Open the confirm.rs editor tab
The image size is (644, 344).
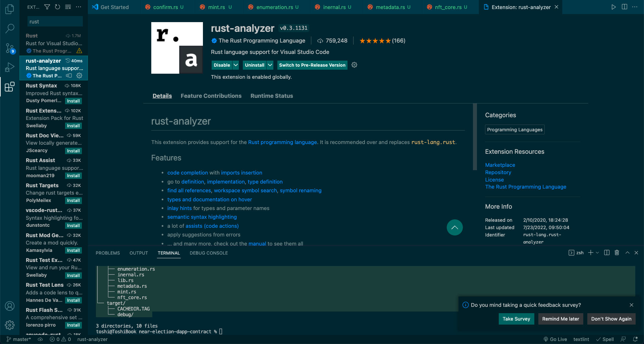165,7
